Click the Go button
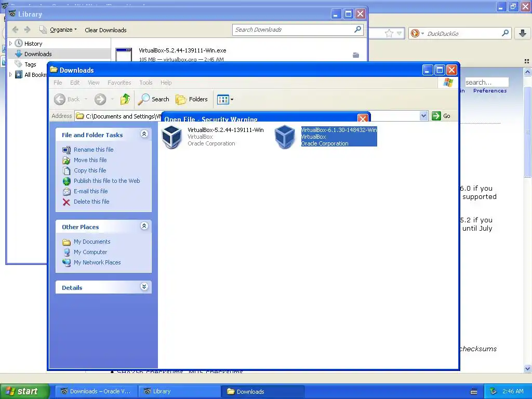Viewport: 532px width, 399px height. [x=441, y=116]
